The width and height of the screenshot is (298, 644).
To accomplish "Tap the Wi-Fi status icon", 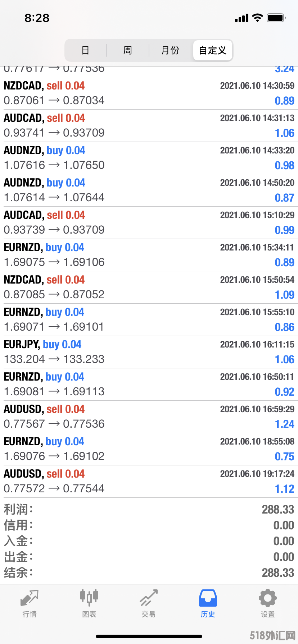I will 258,18.
